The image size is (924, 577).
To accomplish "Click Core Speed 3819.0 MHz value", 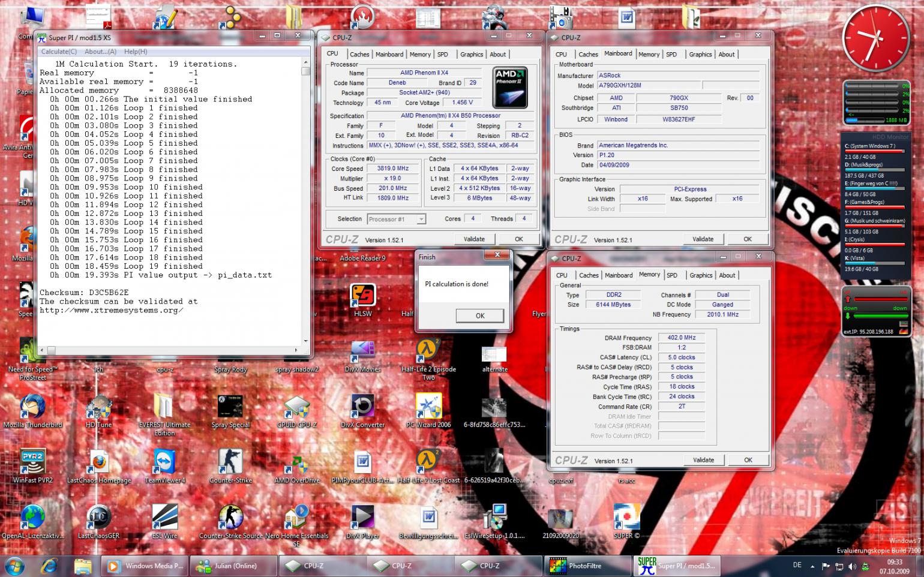I will point(393,169).
